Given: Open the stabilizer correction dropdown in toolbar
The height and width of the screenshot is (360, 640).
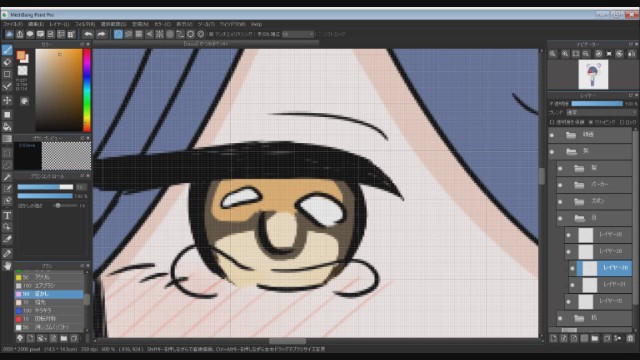Looking at the screenshot, I should coord(298,34).
